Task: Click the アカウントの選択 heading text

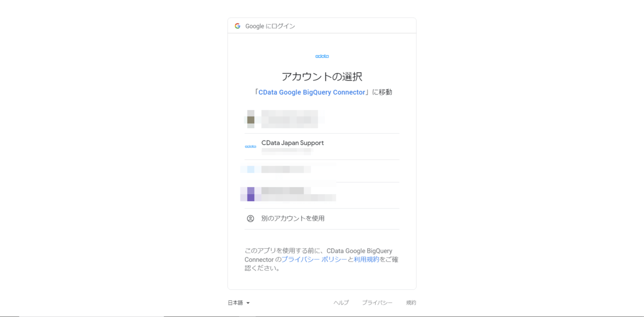Action: [322, 76]
